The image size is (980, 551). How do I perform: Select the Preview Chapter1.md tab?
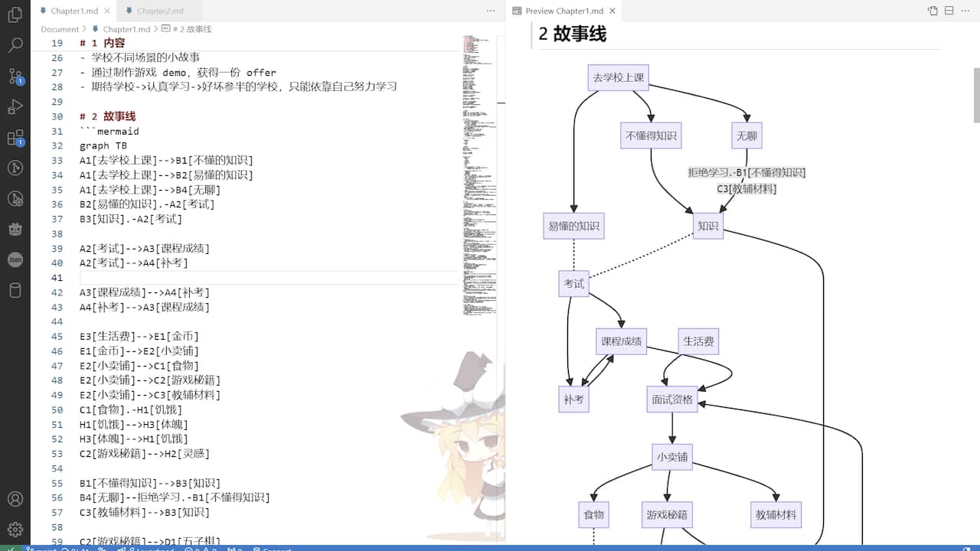click(564, 11)
